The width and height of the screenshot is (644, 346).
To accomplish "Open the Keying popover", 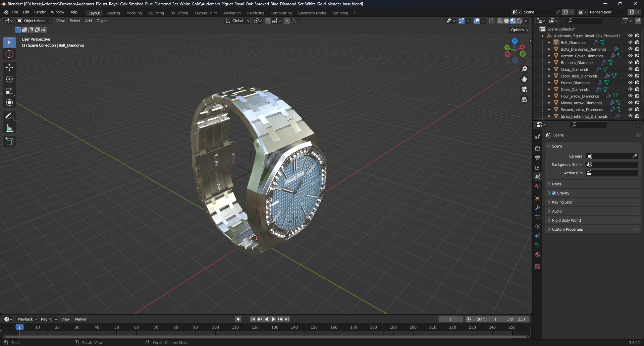I will (x=49, y=319).
